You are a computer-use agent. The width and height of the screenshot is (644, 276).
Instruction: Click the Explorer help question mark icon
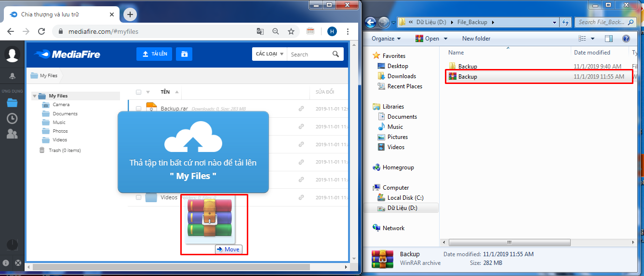pos(626,39)
